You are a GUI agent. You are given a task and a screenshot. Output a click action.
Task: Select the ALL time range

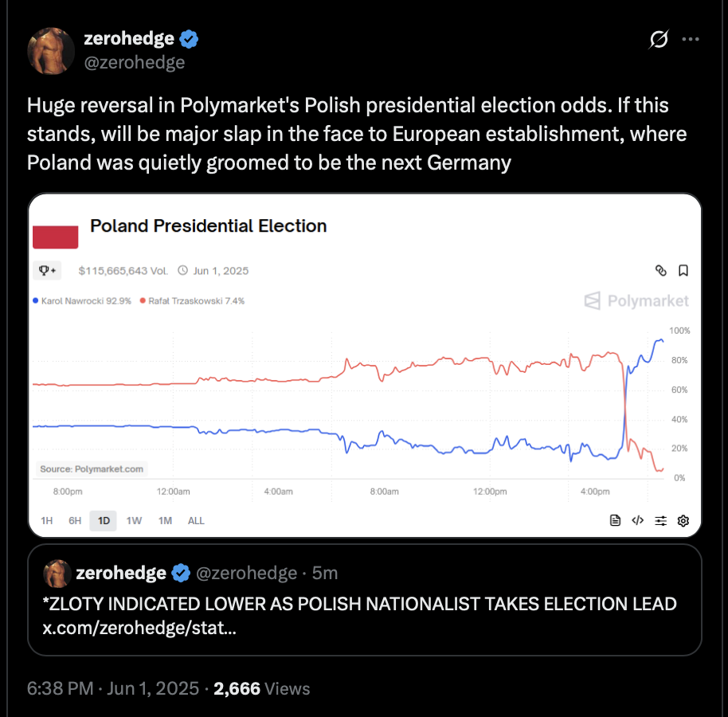196,520
